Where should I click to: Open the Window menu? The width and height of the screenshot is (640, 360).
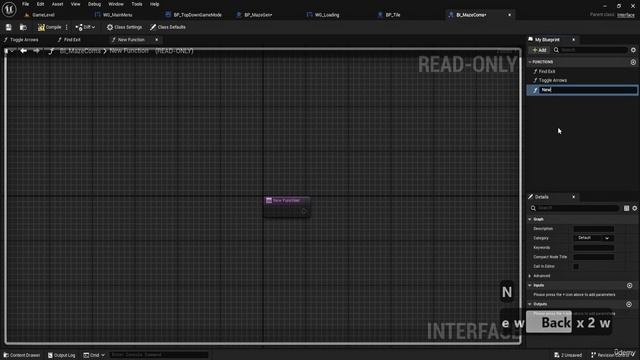(x=116, y=4)
